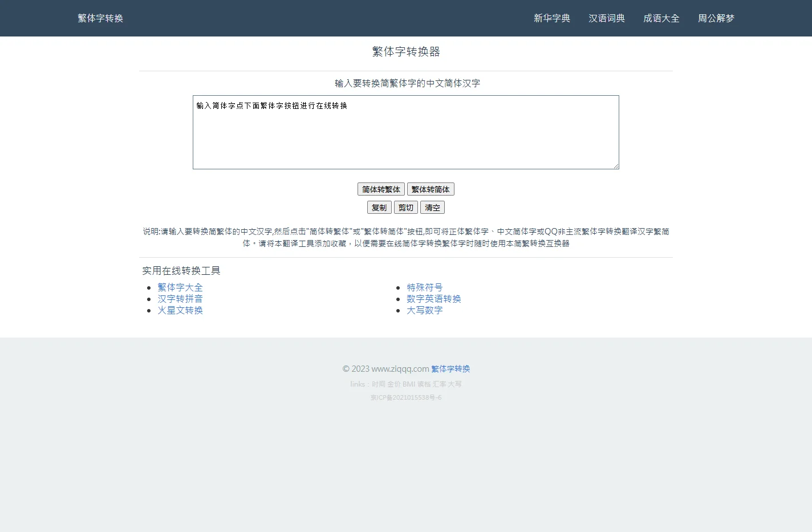The height and width of the screenshot is (532, 812).
Task: Click the 繁体字转换 site logo in header
Action: 100,18
